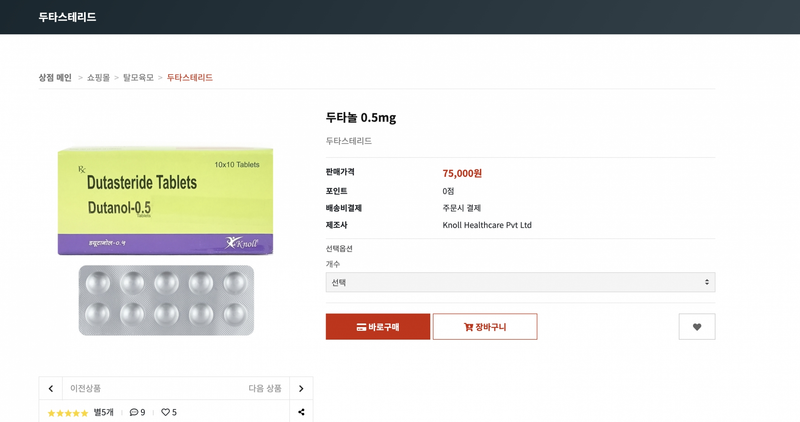
Task: Click the credit card icon in 바로구매
Action: pos(361,327)
